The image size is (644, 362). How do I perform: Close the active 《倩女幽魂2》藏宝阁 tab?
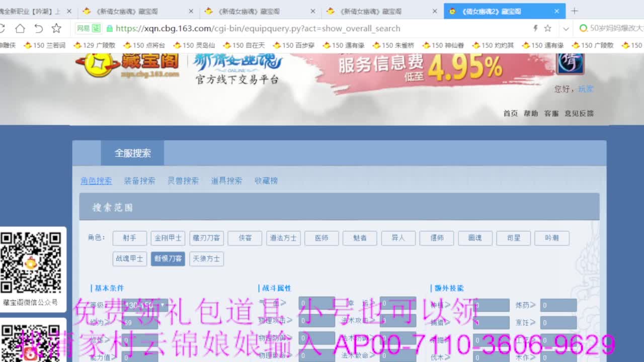click(556, 11)
